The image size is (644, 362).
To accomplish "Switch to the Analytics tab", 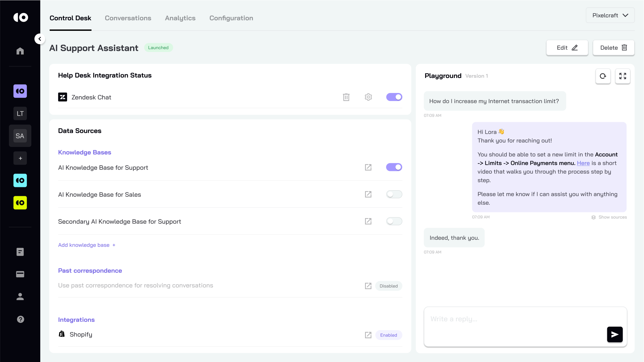I will click(x=180, y=18).
